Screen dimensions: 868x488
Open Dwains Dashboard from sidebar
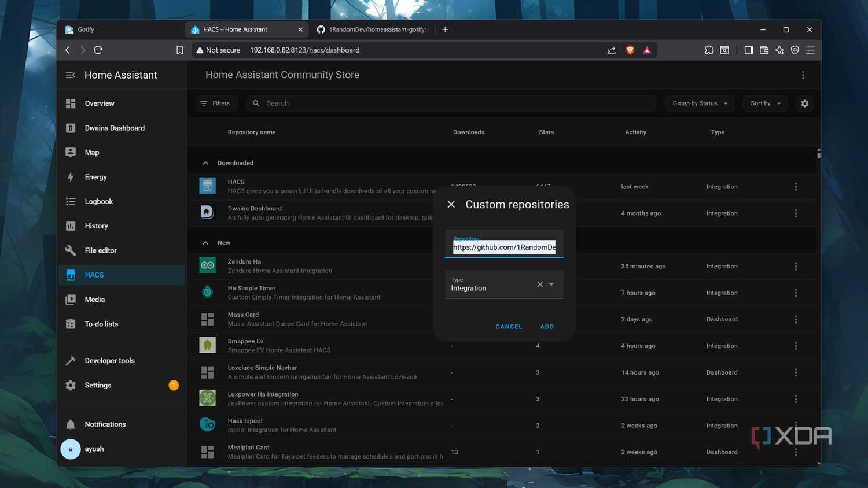[122, 128]
